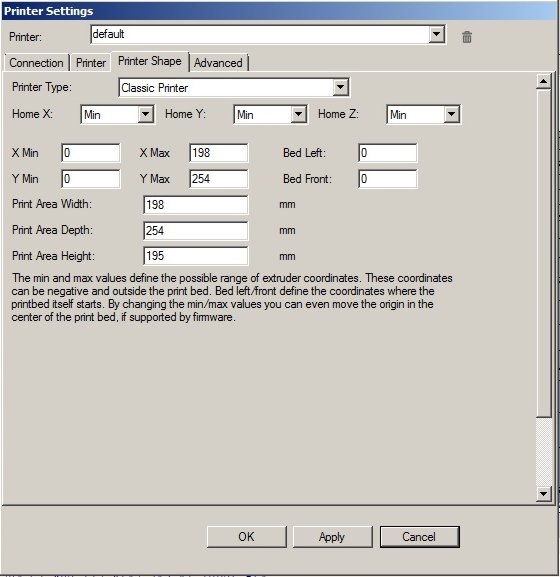The width and height of the screenshot is (560, 577).
Task: Open the Printer selection dropdown
Action: (x=436, y=34)
